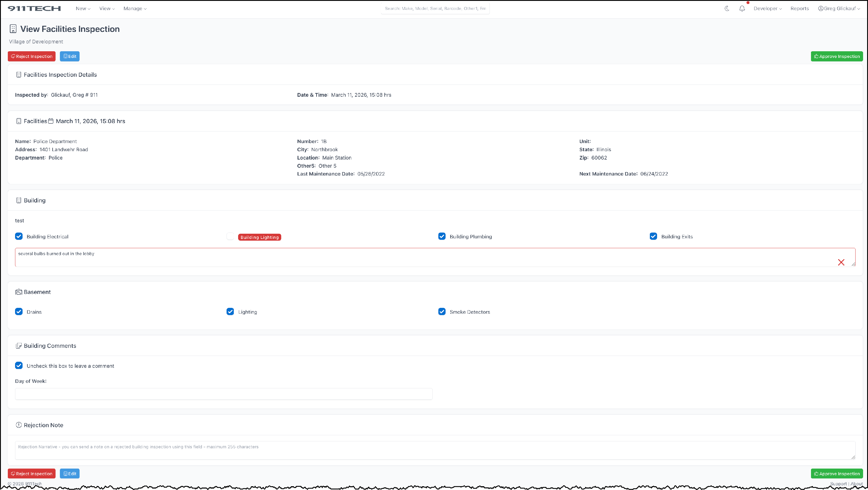
Task: Open the View menu
Action: coord(107,8)
